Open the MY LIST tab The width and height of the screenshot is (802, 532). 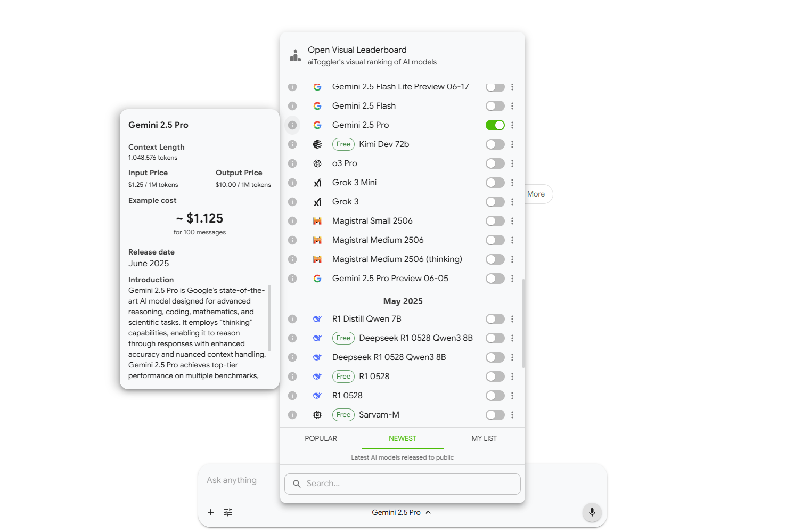pos(484,438)
